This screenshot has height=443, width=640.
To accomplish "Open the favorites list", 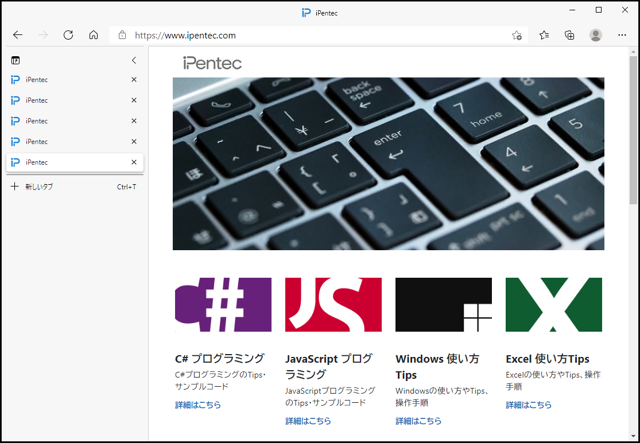I will 544,36.
